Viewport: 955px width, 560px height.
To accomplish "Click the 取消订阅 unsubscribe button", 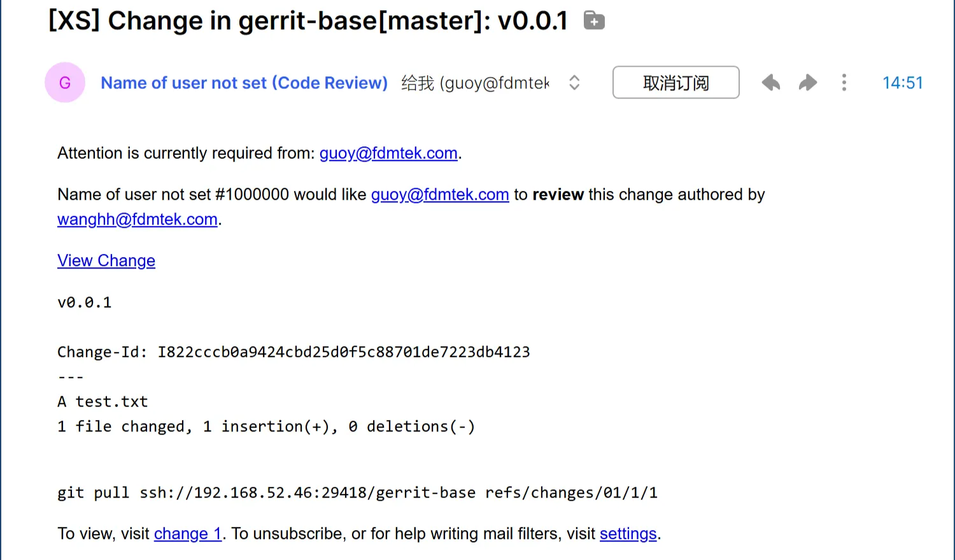I will (x=676, y=83).
